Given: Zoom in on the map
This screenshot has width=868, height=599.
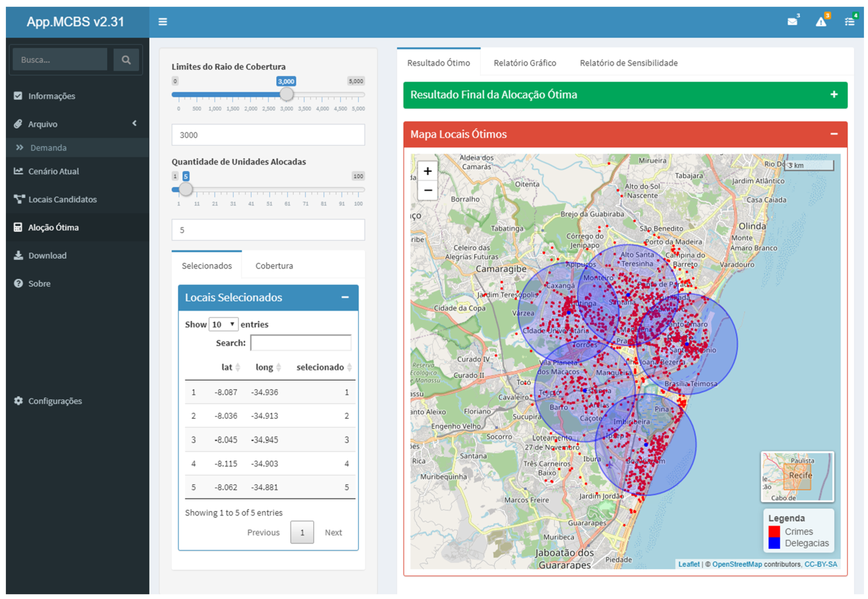Looking at the screenshot, I should (427, 171).
